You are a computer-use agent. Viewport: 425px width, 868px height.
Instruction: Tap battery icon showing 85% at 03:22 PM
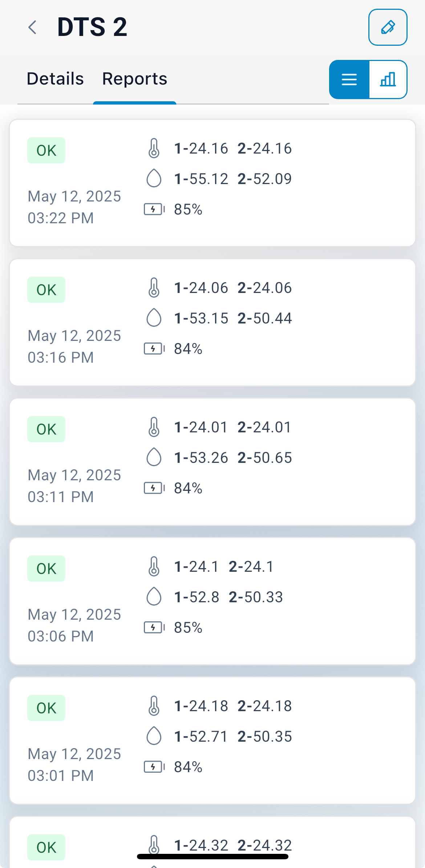click(154, 209)
